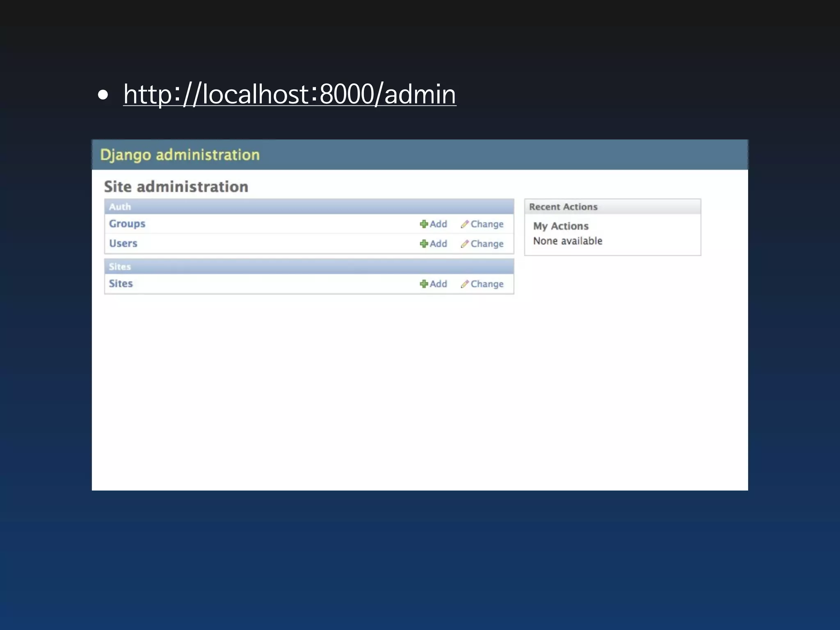The width and height of the screenshot is (840, 630).
Task: Click the green plus icon in the Sites row
Action: (x=424, y=284)
